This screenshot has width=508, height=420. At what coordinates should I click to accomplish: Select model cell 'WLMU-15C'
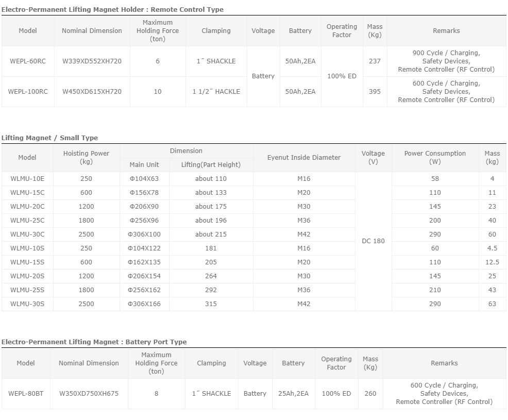(x=27, y=193)
